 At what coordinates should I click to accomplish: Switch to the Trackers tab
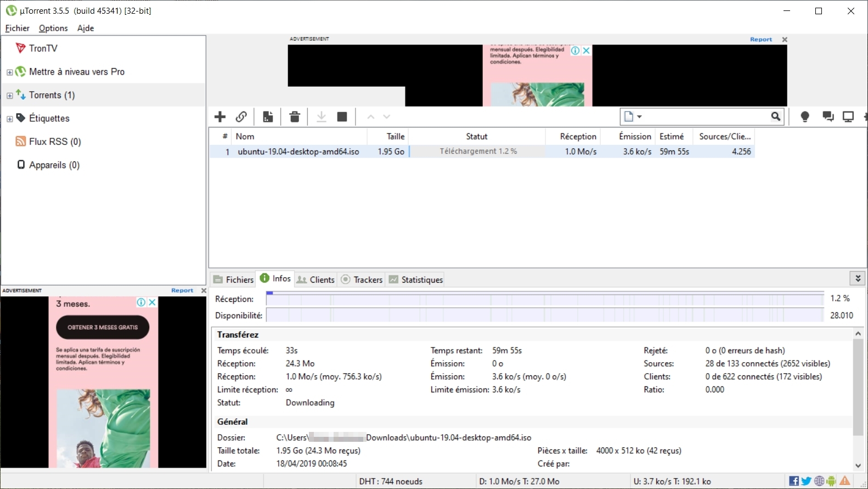362,280
